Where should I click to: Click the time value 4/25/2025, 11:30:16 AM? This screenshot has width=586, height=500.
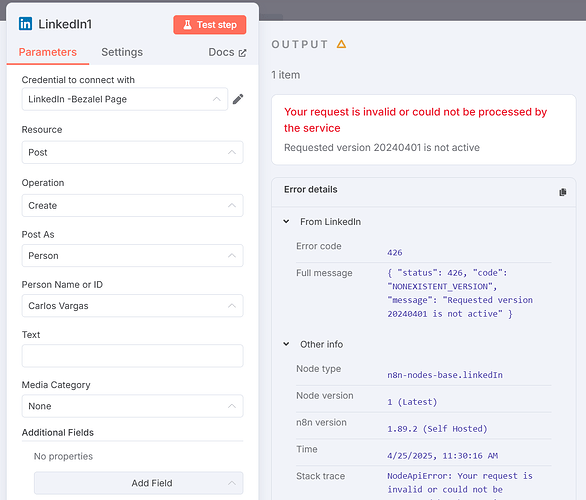coord(442,456)
